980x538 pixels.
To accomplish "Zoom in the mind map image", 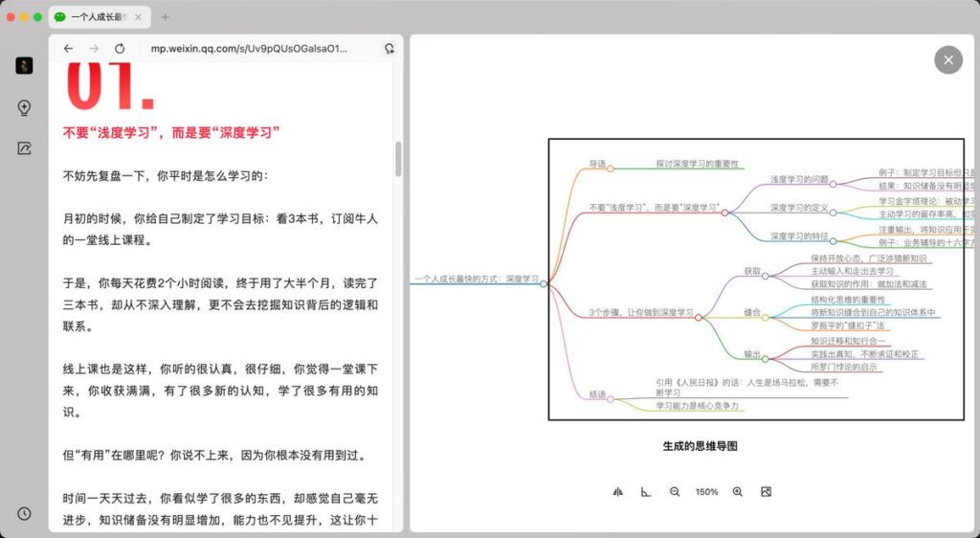I will 737,491.
